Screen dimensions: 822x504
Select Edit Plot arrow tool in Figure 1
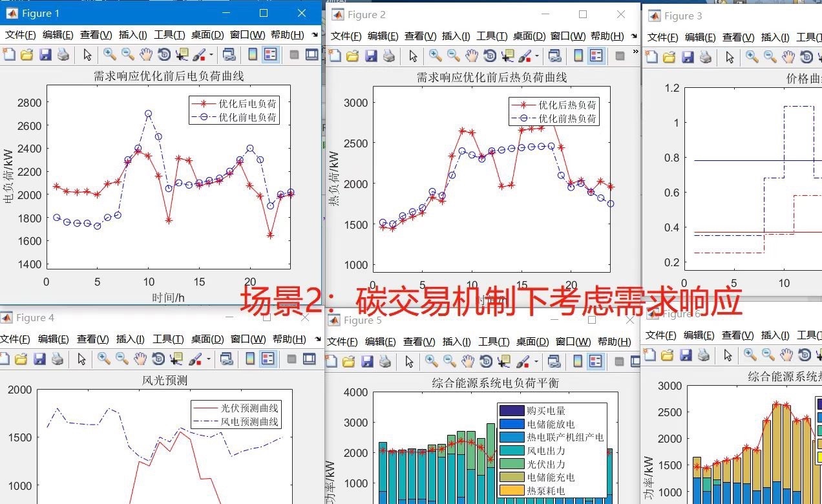coord(87,55)
